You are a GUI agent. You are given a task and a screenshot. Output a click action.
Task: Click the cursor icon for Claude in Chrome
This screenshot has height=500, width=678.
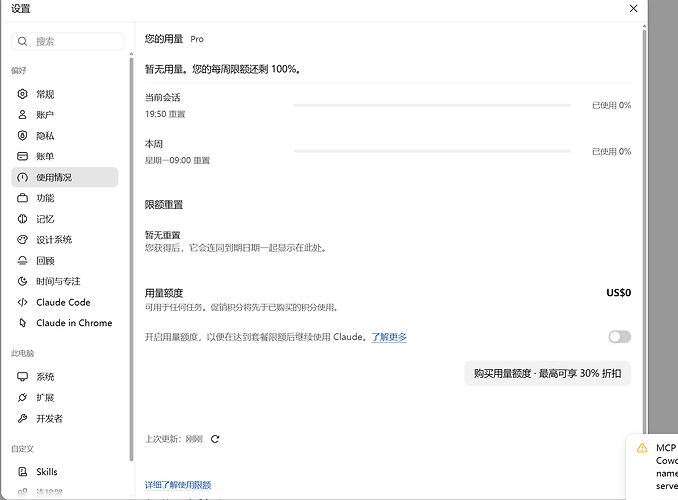[x=22, y=323]
